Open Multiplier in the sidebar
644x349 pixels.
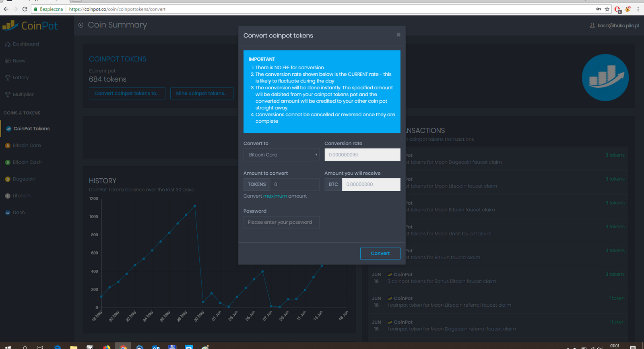pyautogui.click(x=23, y=94)
